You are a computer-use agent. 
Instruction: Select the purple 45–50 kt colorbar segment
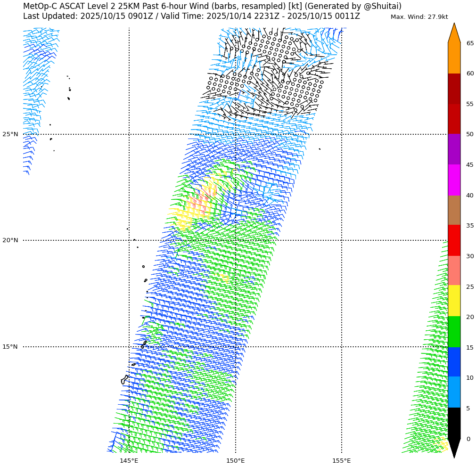point(454,149)
